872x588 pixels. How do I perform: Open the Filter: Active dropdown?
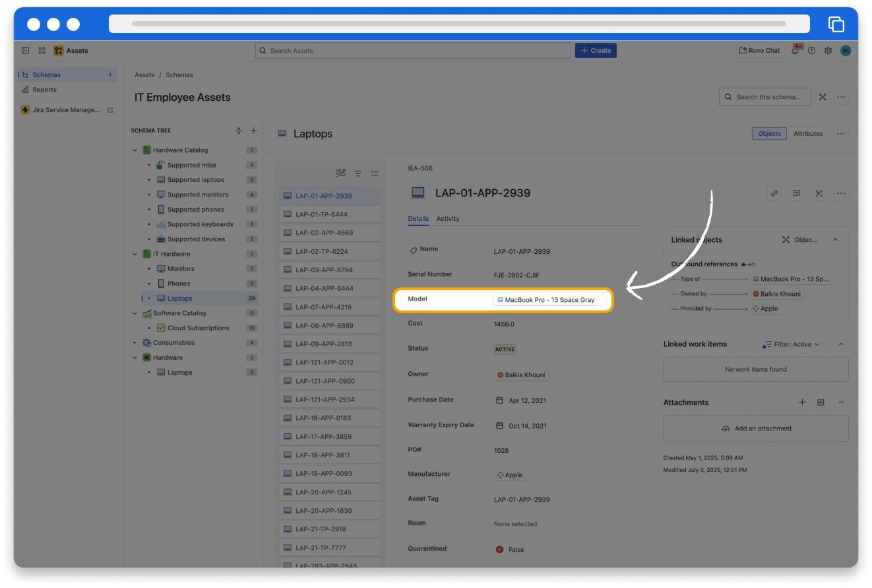792,344
